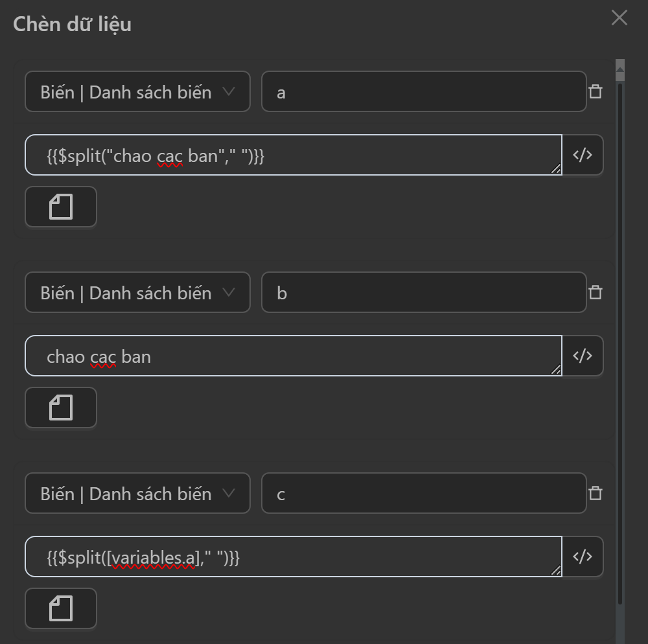Click file icon button under variable c
648x644 pixels.
click(61, 609)
